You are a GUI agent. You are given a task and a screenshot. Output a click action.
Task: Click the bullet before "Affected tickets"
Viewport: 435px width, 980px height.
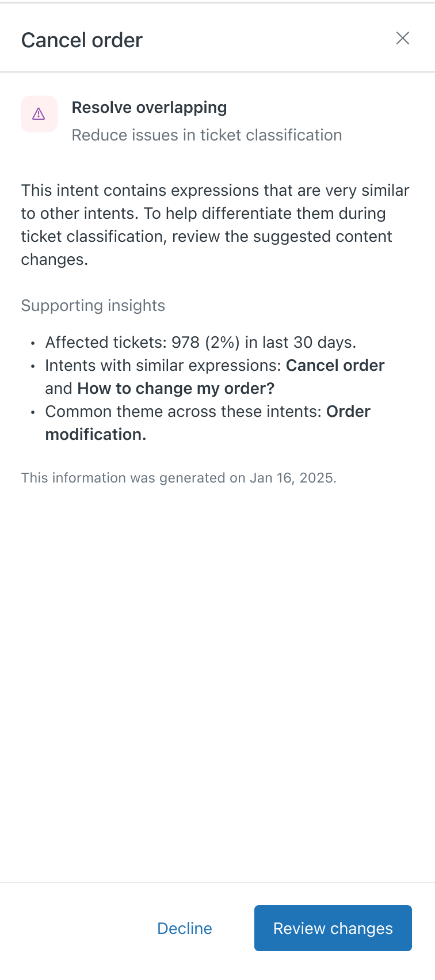click(x=33, y=344)
